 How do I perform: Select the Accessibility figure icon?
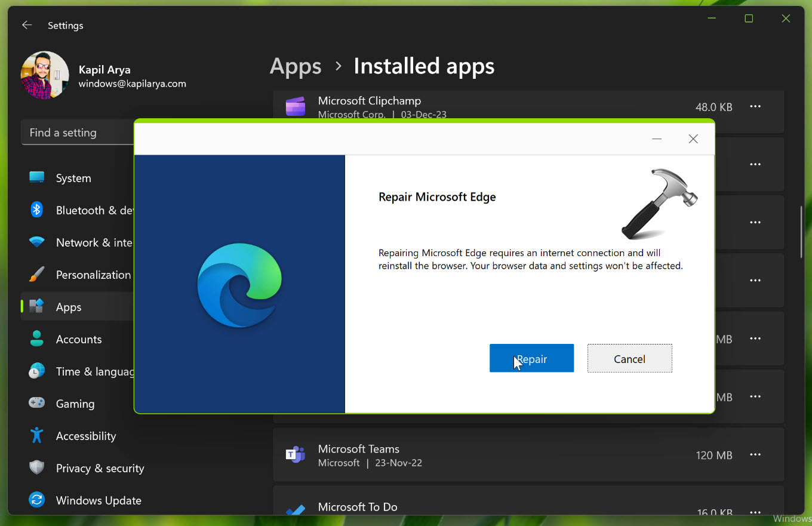pos(36,435)
